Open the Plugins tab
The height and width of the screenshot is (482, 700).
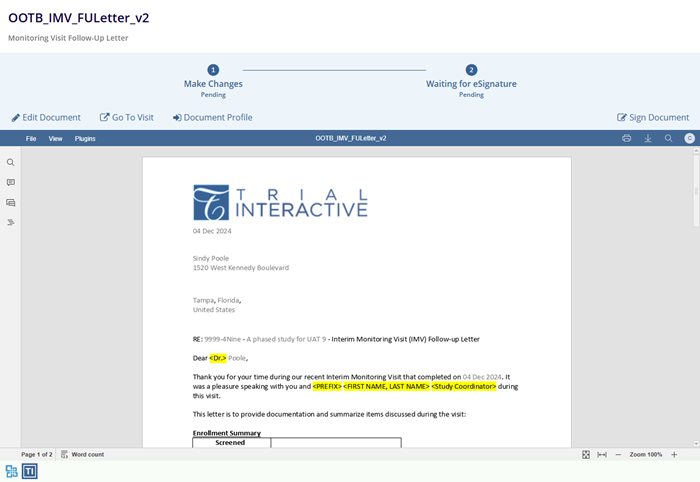click(85, 138)
